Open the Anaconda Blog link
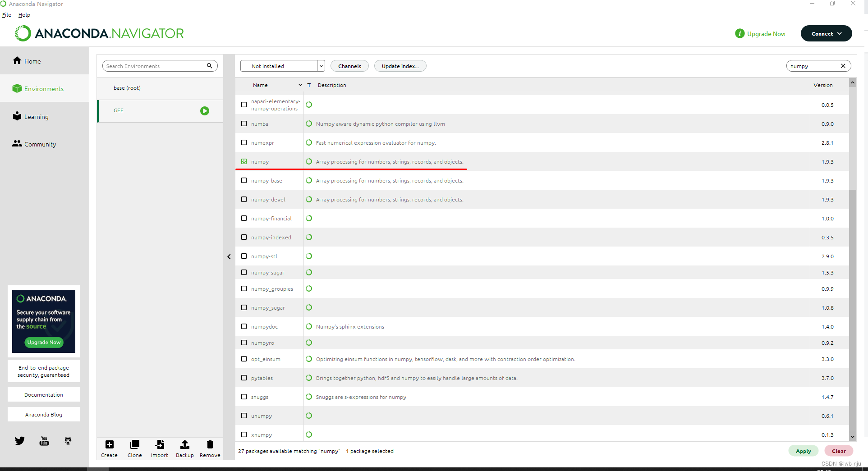 44,414
